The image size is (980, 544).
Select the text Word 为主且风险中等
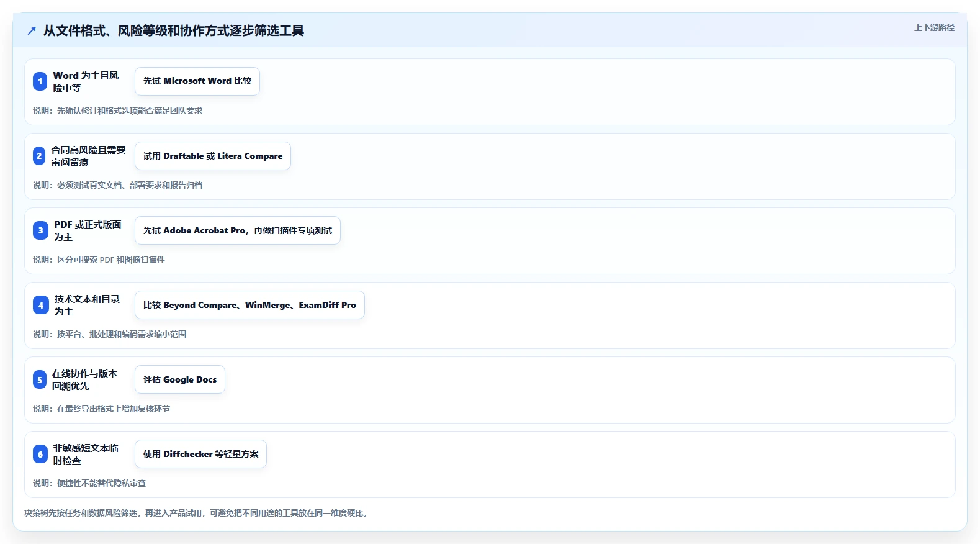coord(86,81)
